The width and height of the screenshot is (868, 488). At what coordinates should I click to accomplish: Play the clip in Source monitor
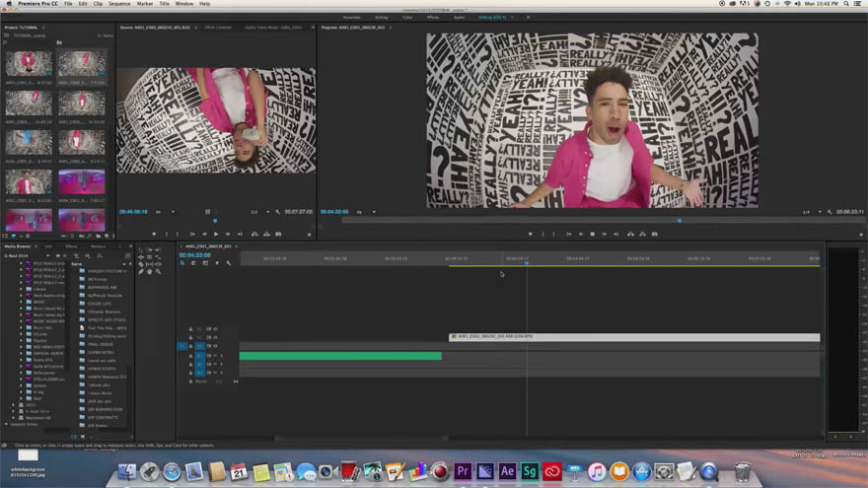click(x=216, y=234)
